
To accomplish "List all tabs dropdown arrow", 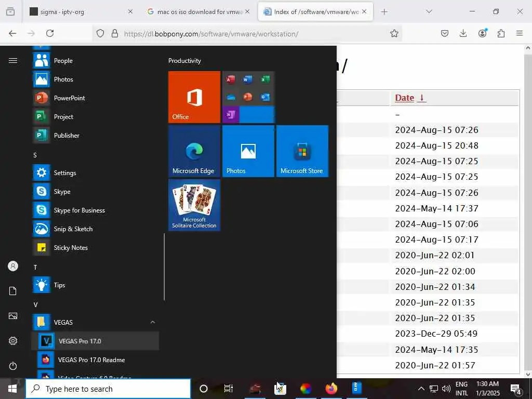I will (429, 11).
